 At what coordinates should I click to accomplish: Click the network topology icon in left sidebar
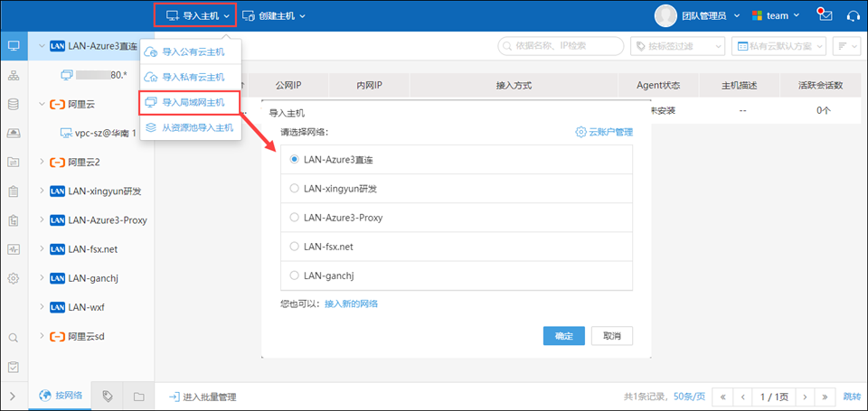point(14,74)
